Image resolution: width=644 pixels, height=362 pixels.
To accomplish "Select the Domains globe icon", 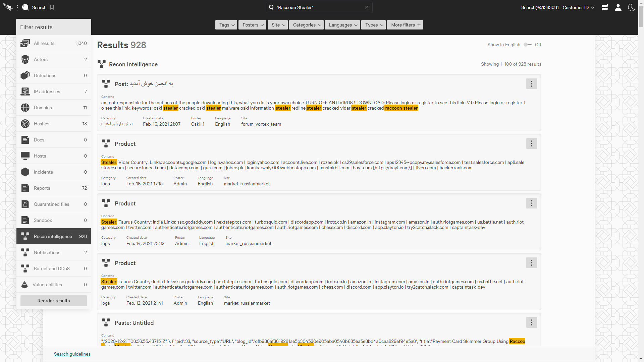I will pos(25,108).
